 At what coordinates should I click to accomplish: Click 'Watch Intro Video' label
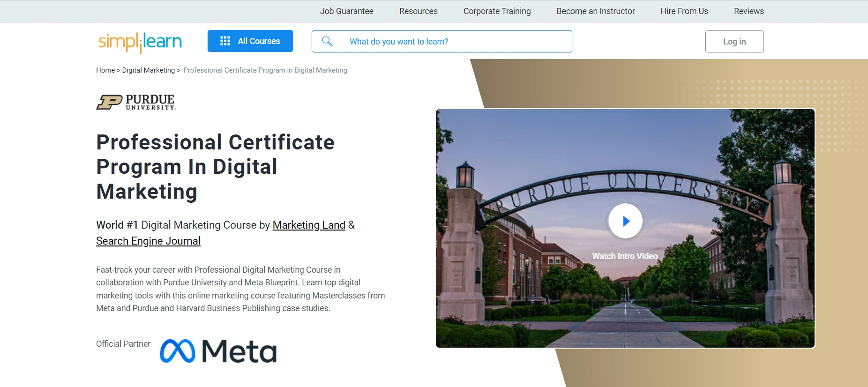coord(625,256)
